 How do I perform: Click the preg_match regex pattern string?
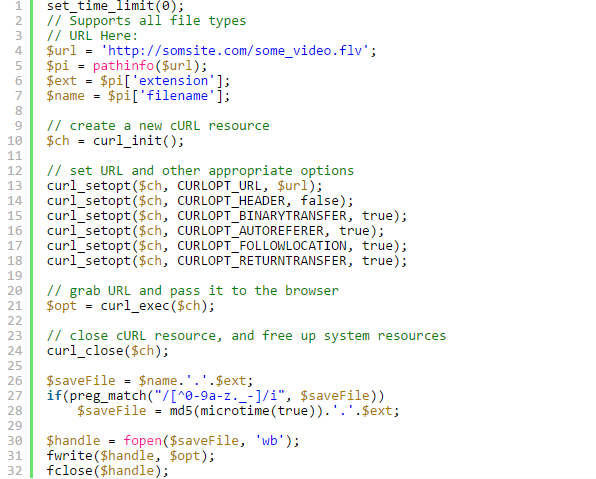point(219,396)
